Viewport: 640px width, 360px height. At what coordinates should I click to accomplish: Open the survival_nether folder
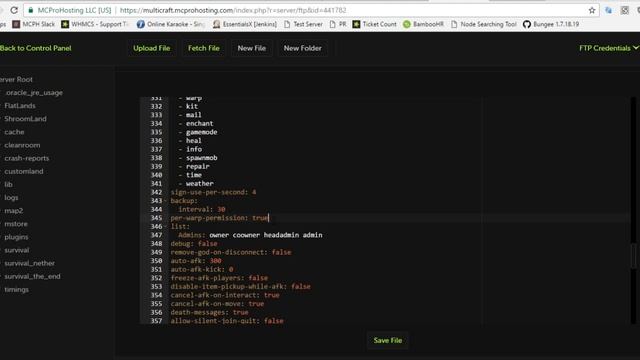tap(29, 263)
